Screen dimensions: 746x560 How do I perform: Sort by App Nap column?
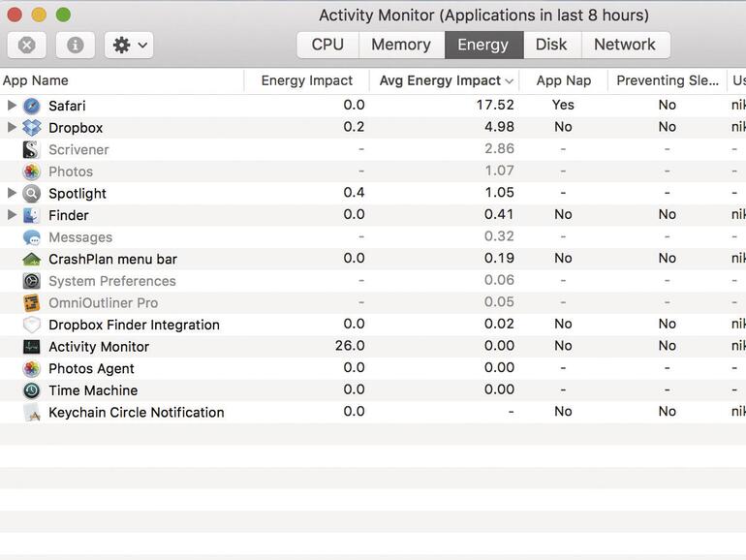563,80
